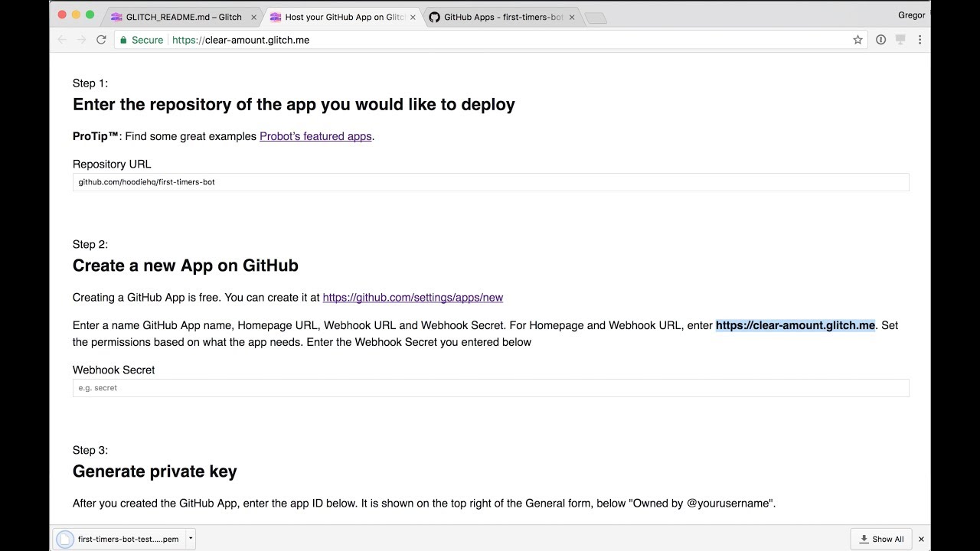Close the Host your GitHub App tab
Viewport: 980px width, 551px height.
coord(413,17)
